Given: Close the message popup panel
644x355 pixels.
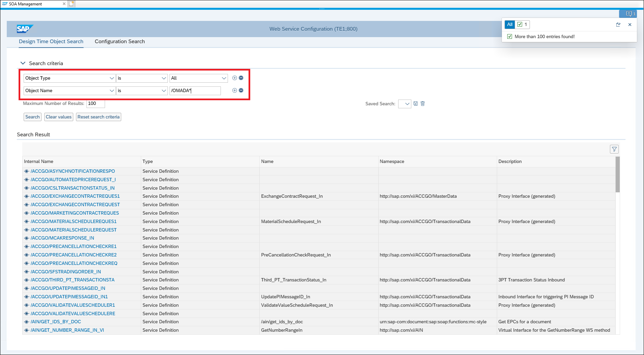Looking at the screenshot, I should 630,25.
